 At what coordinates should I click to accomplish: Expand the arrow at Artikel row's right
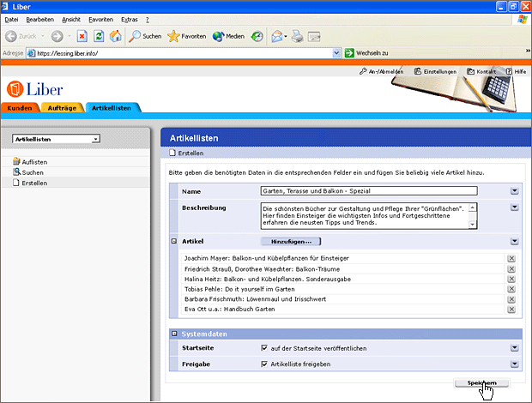[x=514, y=241]
